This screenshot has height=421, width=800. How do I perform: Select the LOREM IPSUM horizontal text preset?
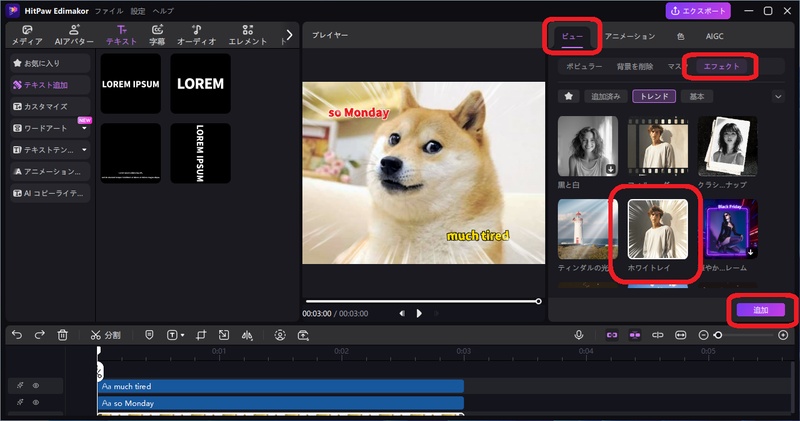click(131, 84)
